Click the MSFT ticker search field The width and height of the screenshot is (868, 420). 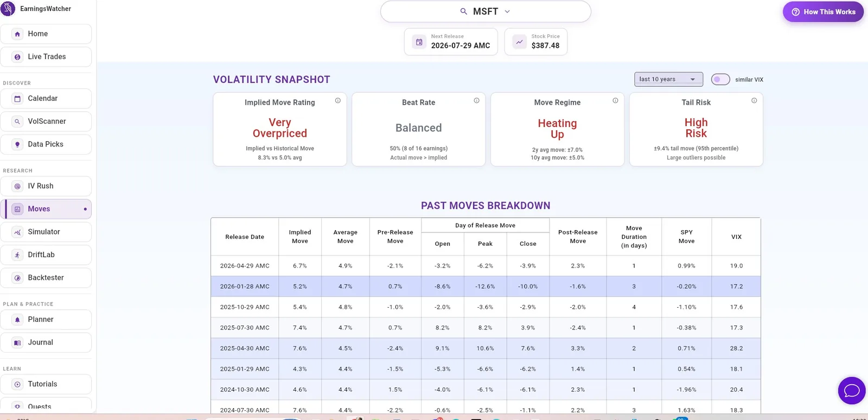(486, 11)
